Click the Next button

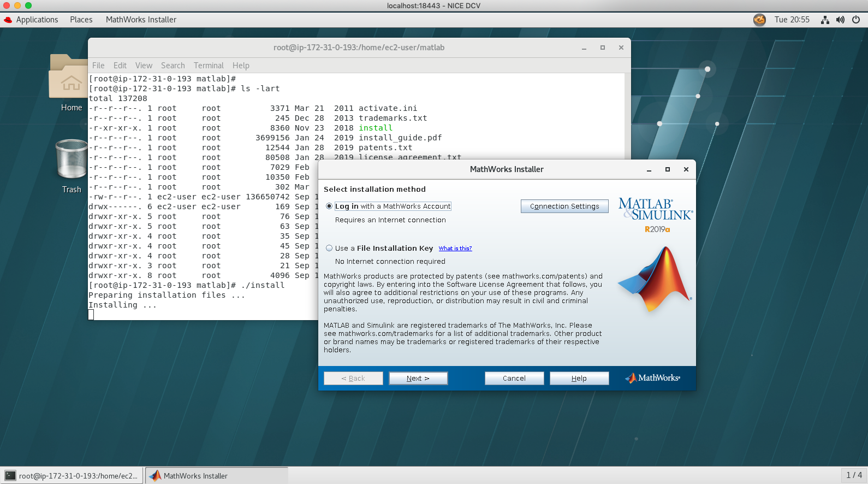pyautogui.click(x=418, y=379)
